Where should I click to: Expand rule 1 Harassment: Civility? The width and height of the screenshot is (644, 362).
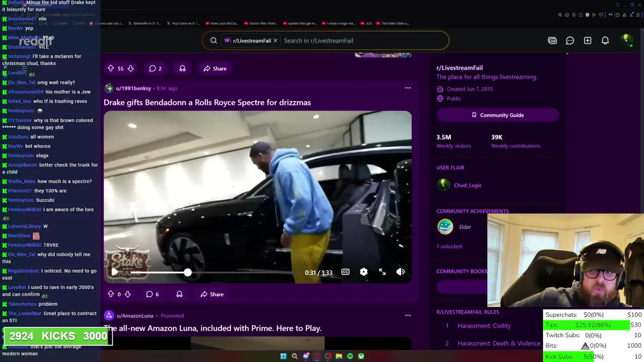tap(484, 326)
